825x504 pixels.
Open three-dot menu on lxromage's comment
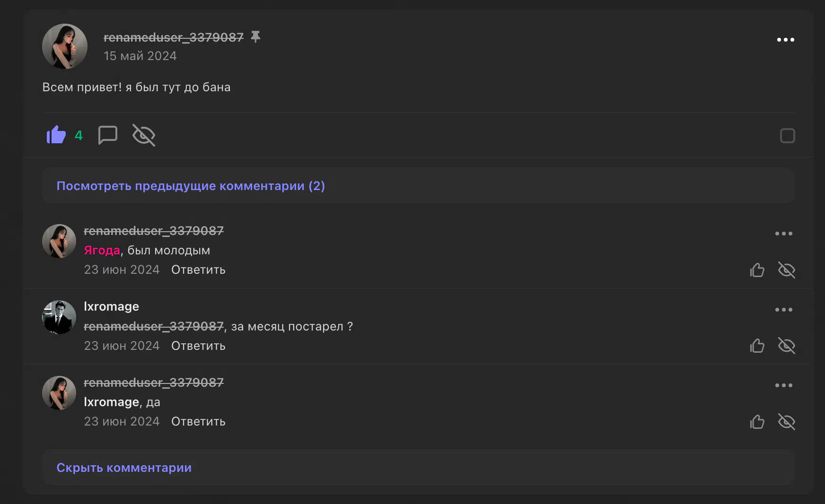coord(783,310)
